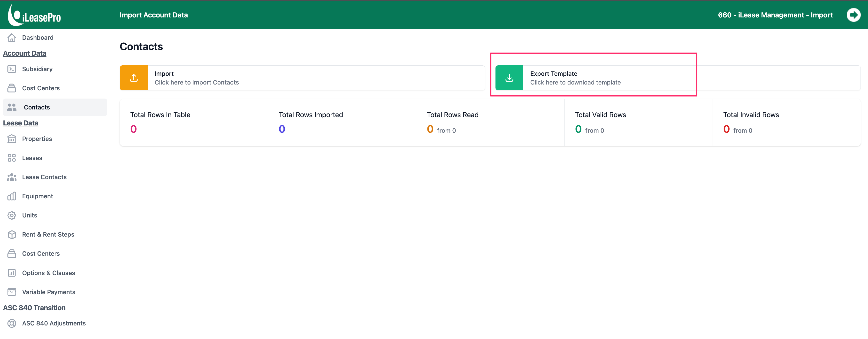Image resolution: width=868 pixels, height=339 pixels.
Task: Click the white arrow icon in header
Action: 853,15
